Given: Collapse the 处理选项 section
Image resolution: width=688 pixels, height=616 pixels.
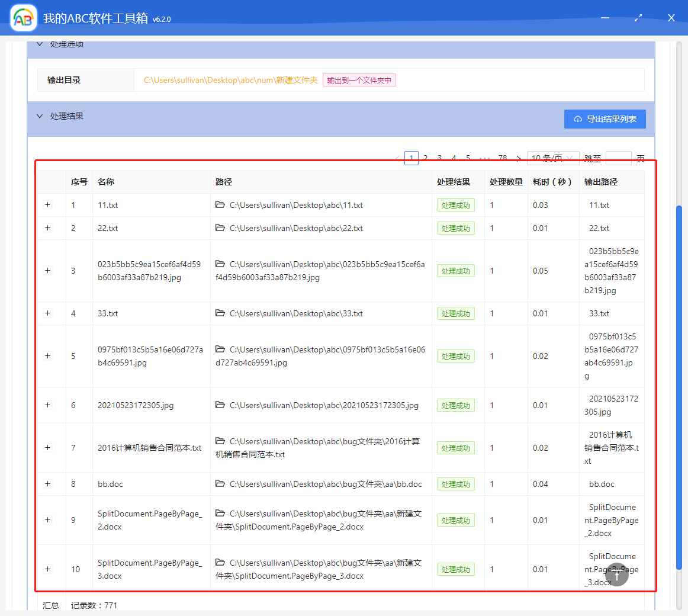Looking at the screenshot, I should (40, 44).
